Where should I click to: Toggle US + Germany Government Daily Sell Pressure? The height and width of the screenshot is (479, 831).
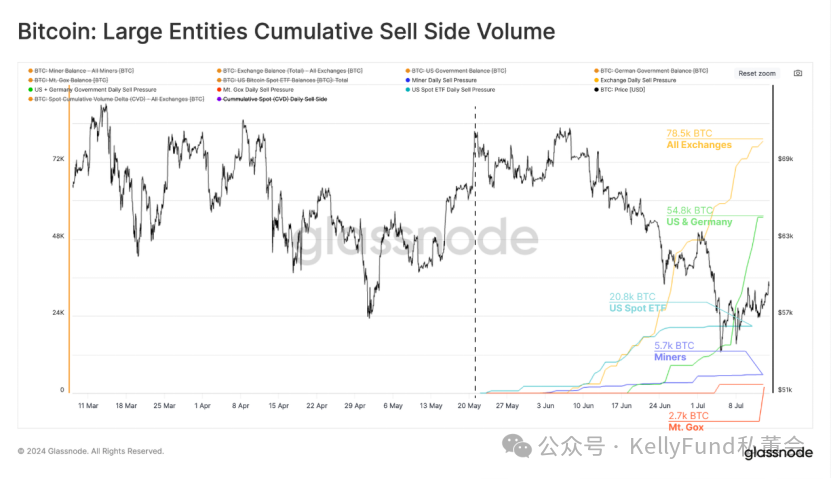coord(92,90)
